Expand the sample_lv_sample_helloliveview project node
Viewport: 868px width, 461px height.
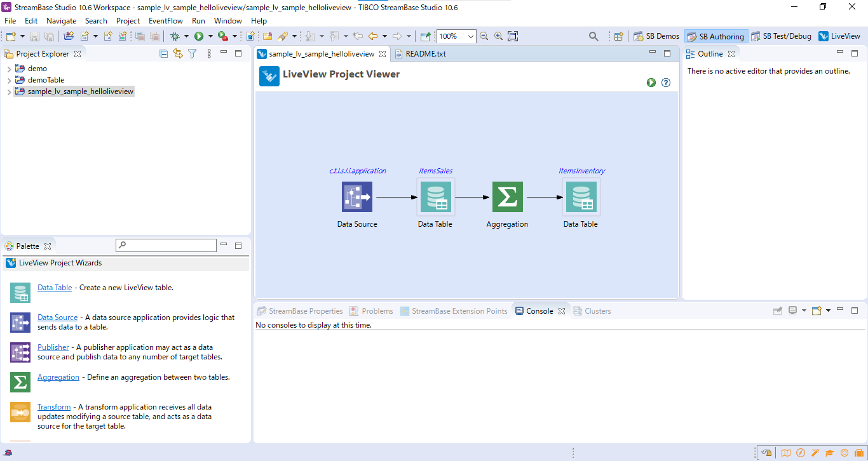click(x=9, y=92)
